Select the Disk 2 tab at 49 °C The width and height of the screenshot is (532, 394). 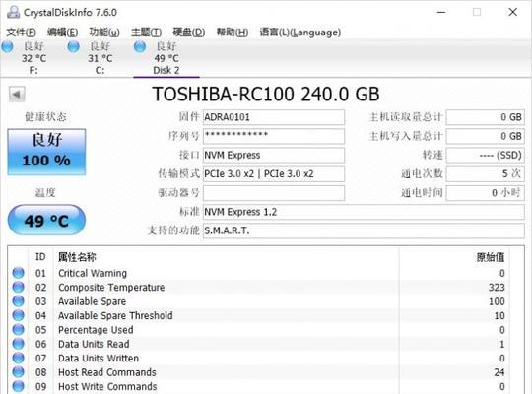point(166,58)
